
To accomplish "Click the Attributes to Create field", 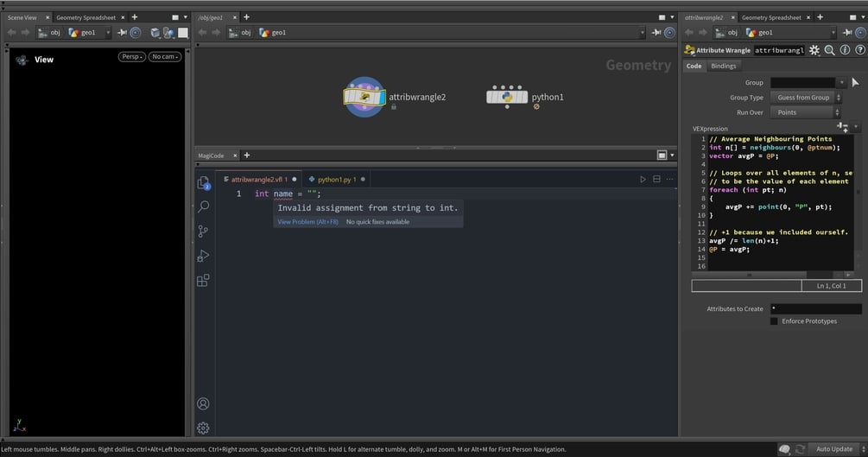I will point(816,308).
